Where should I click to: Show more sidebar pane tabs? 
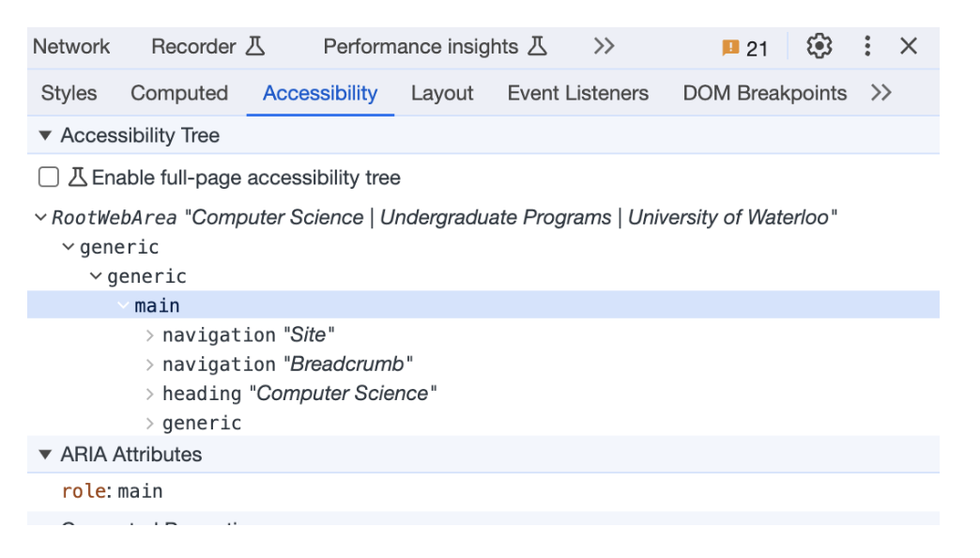[880, 93]
